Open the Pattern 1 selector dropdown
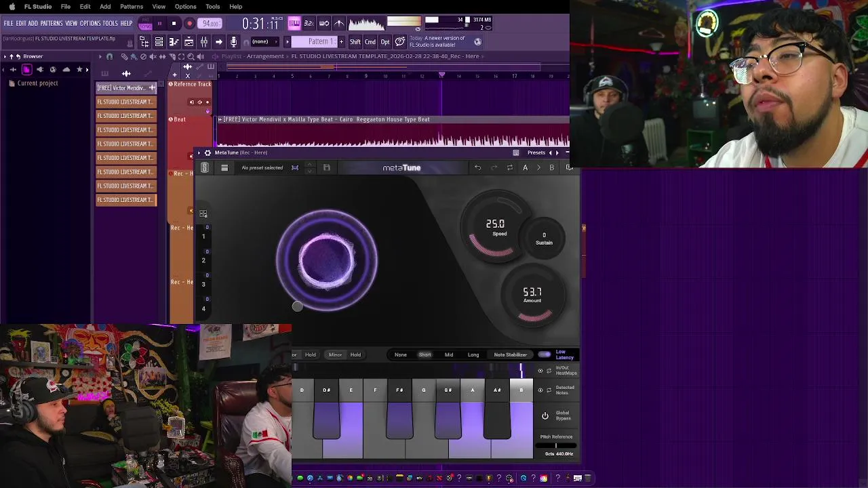 [322, 42]
